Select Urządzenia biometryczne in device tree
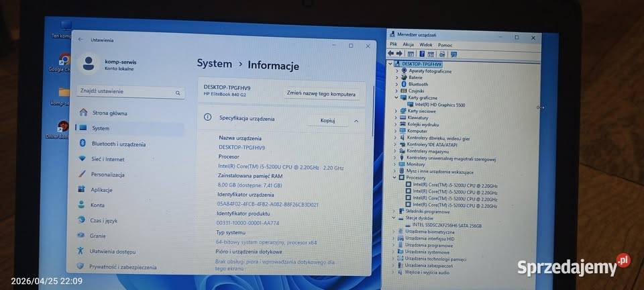 (429, 232)
